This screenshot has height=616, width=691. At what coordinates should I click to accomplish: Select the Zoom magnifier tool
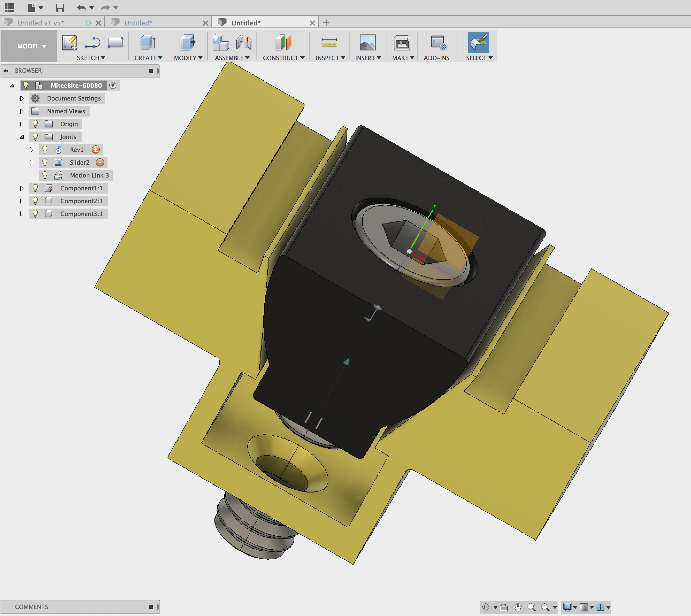532,607
